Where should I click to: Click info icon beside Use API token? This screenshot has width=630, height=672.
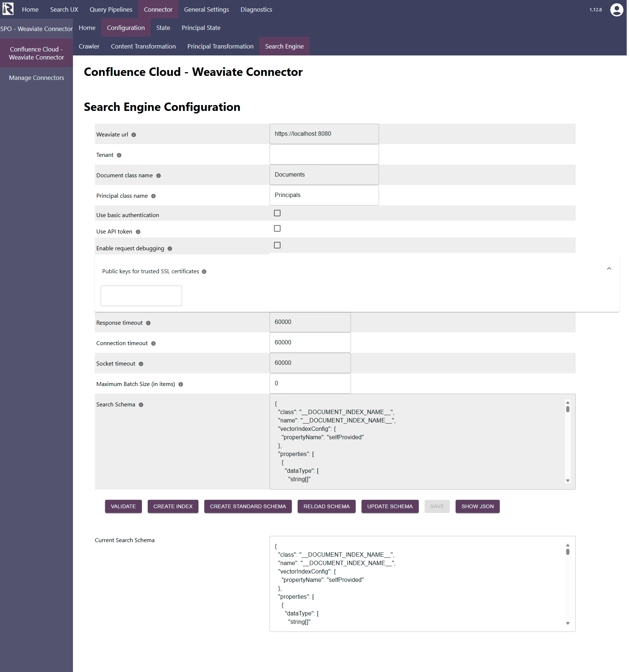(x=138, y=232)
